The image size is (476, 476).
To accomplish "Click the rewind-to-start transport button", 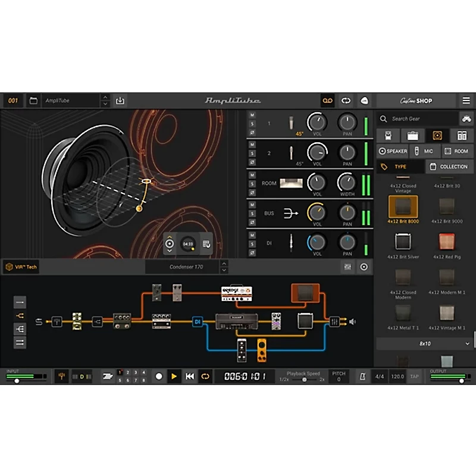I will click(189, 375).
